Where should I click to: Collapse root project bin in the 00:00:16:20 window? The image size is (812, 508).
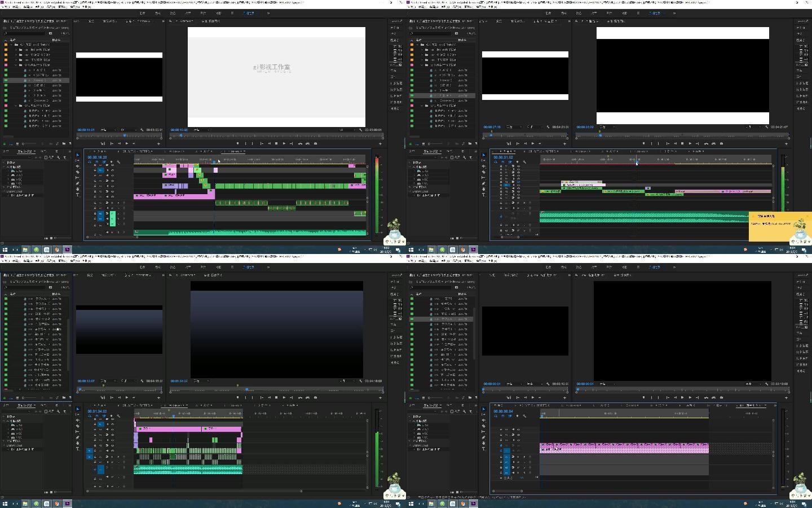click(x=11, y=45)
